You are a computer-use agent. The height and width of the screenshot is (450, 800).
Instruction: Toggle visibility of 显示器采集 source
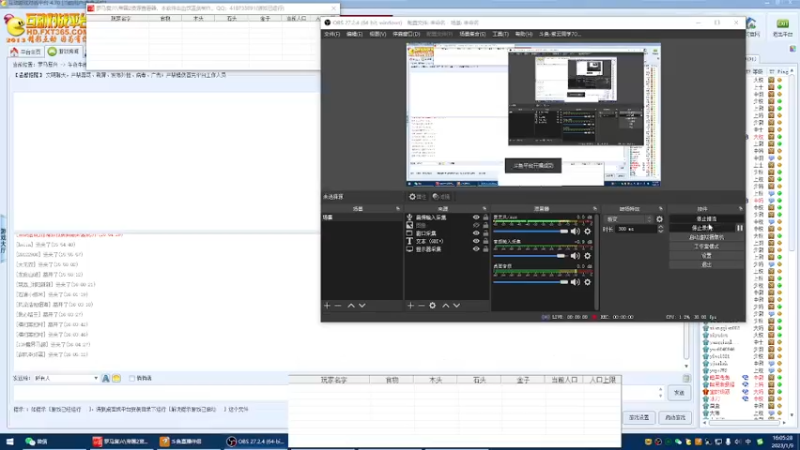(476, 249)
